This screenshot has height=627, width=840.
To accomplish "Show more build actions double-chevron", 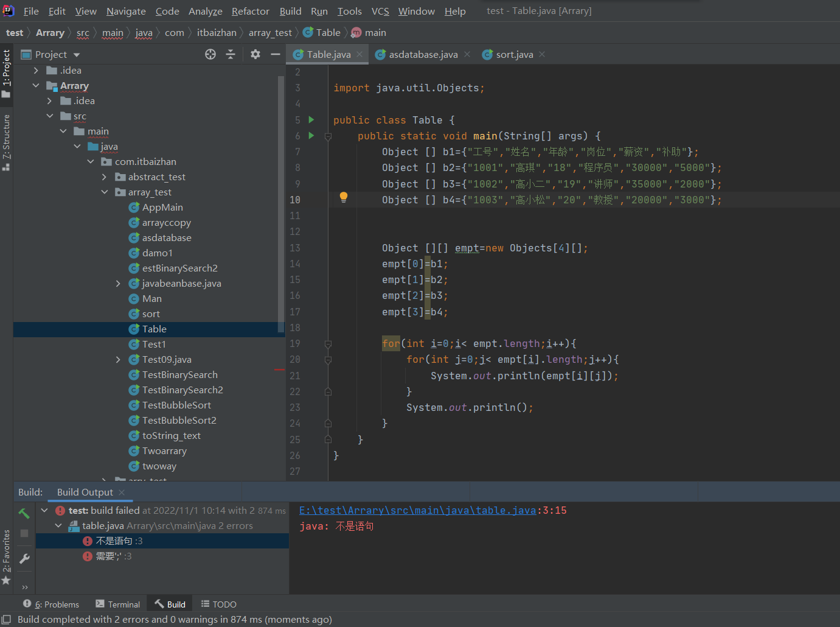I will (x=24, y=587).
